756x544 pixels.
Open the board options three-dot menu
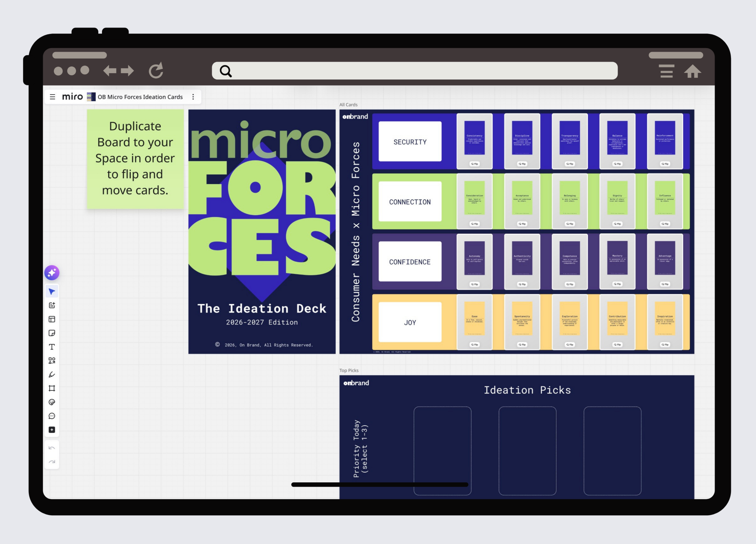pos(193,97)
